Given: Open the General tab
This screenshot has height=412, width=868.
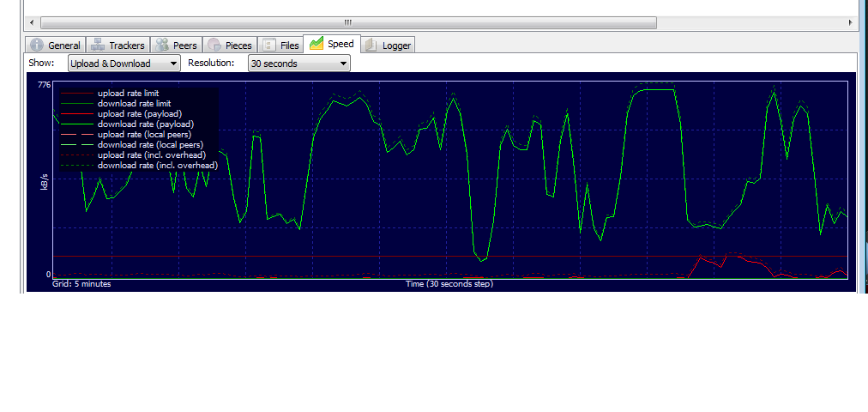Looking at the screenshot, I should coord(56,45).
